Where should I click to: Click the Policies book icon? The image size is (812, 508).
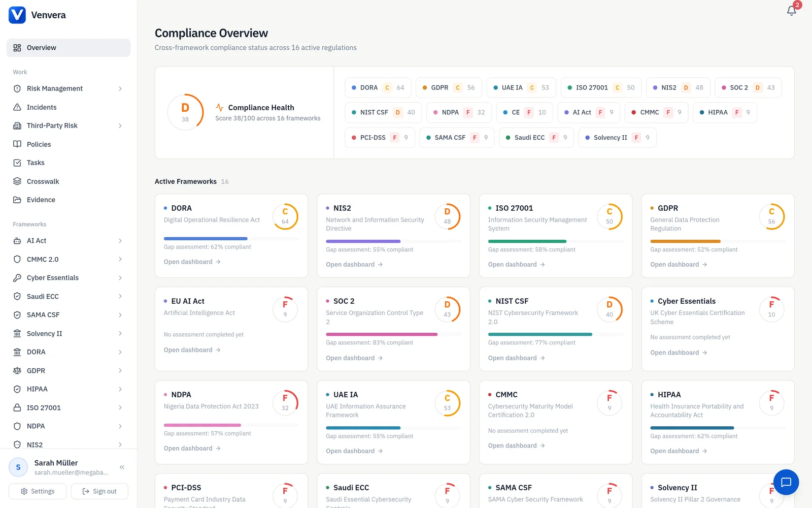(x=17, y=144)
